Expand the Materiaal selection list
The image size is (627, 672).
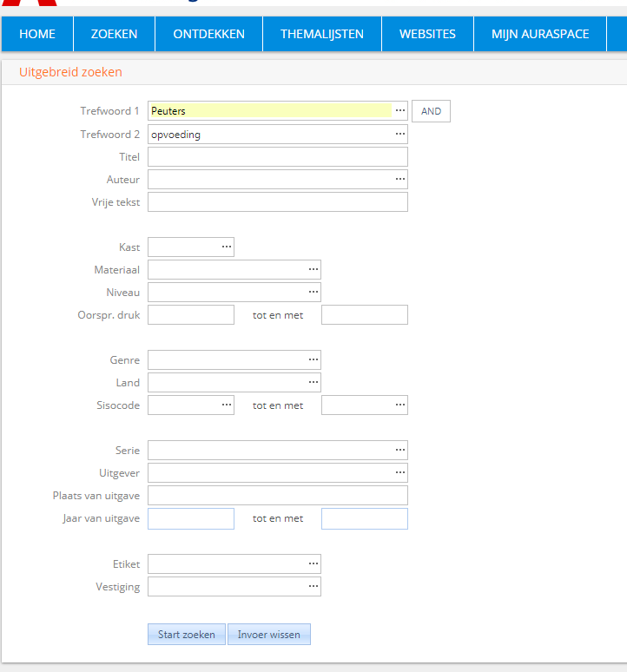point(313,269)
